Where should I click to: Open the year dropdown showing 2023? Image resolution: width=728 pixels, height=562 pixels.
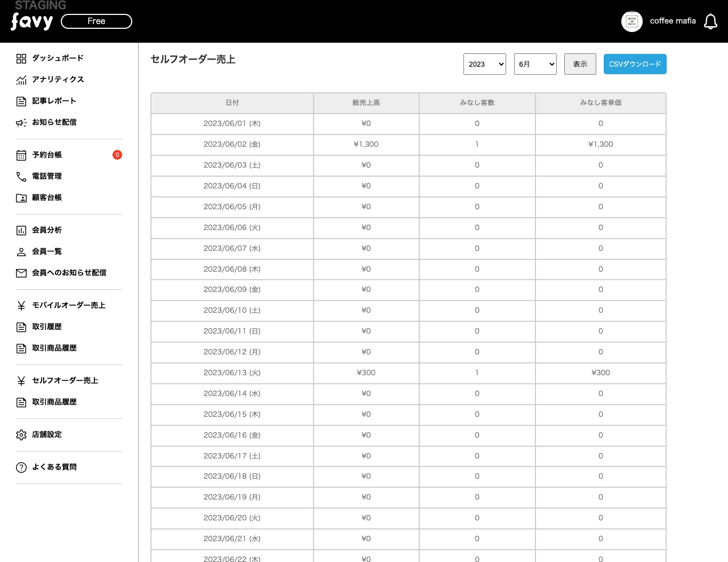point(485,64)
